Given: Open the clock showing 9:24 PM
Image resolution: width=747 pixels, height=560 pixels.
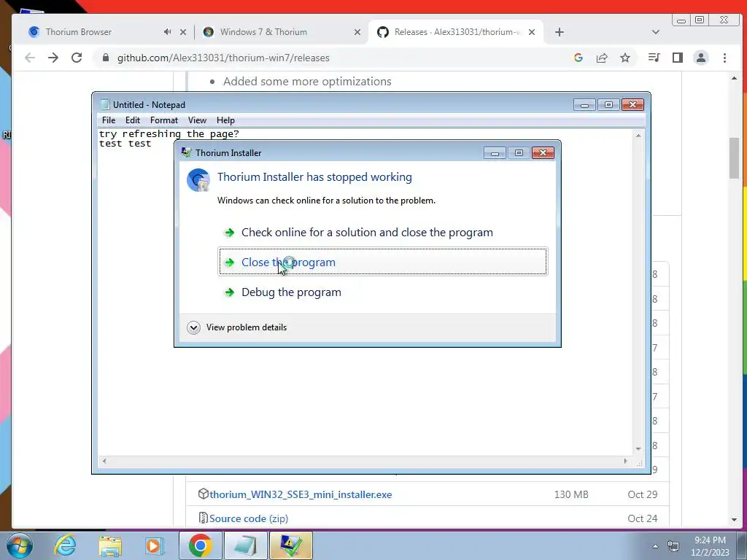Looking at the screenshot, I should [710, 545].
